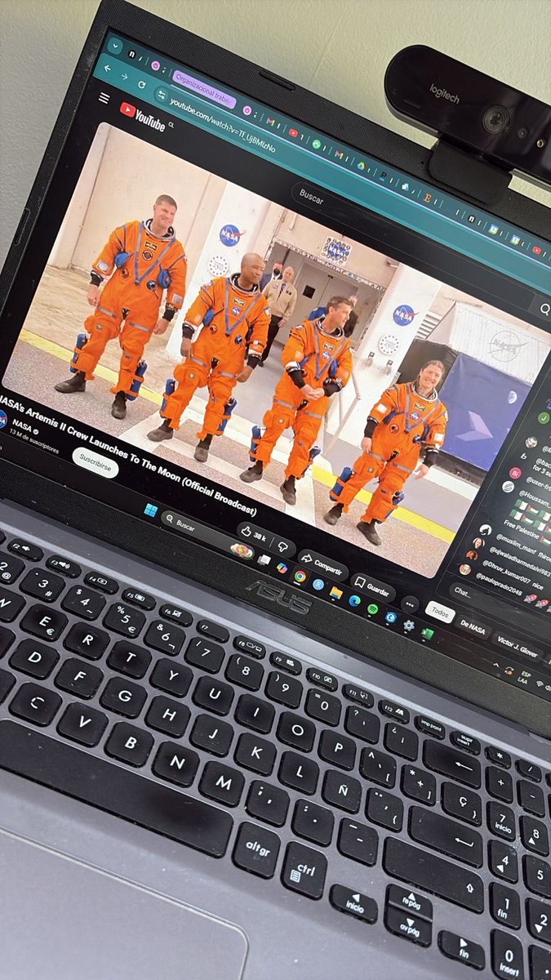The image size is (551, 980).
Task: Open the Windows Start button
Action: (150, 509)
